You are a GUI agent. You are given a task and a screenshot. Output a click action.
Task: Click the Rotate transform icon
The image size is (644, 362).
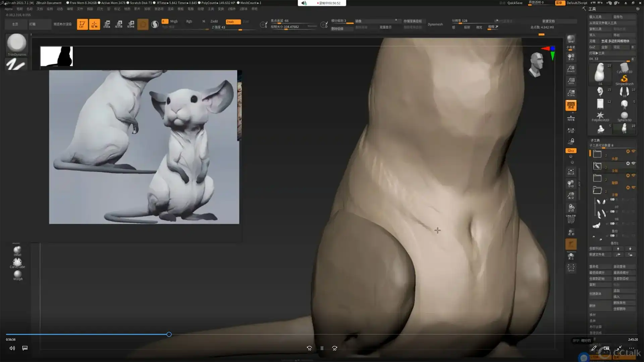click(x=131, y=24)
